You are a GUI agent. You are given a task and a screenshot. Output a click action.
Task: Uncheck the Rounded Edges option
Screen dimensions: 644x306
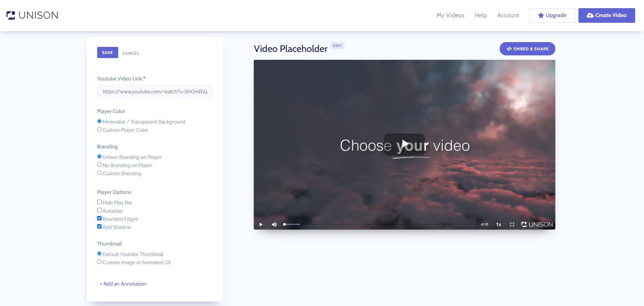(x=99, y=218)
